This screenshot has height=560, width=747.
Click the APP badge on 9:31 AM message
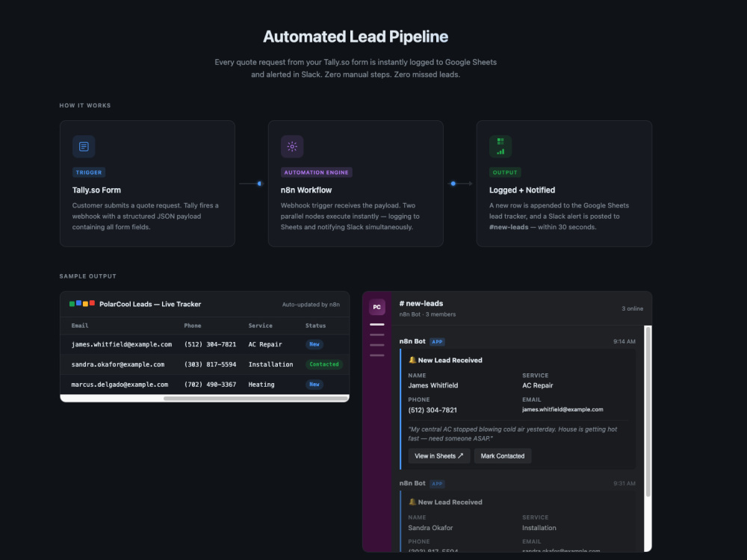pos(437,483)
